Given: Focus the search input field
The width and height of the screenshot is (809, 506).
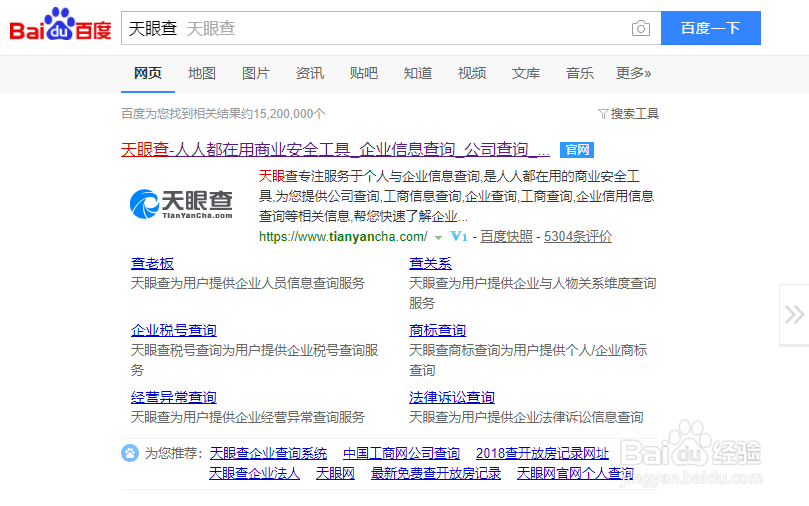Looking at the screenshot, I should coord(391,28).
